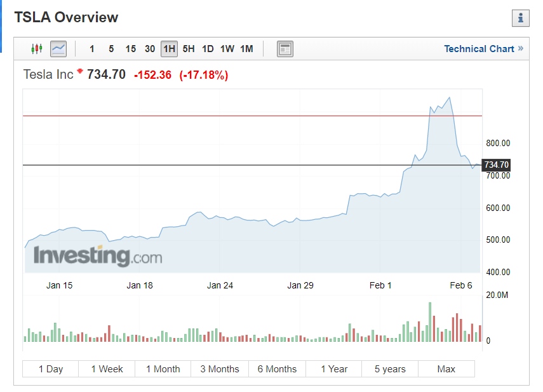Click the red down arrow next to Tesla Inc
This screenshot has height=392, width=543.
(80, 71)
